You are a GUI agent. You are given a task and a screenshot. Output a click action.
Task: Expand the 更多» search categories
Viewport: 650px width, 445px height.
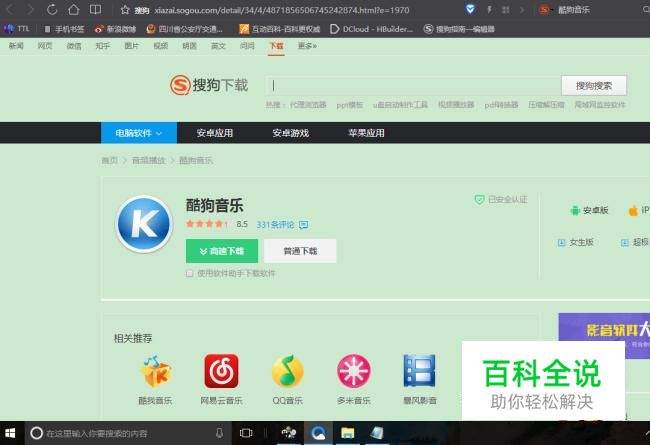(x=307, y=46)
